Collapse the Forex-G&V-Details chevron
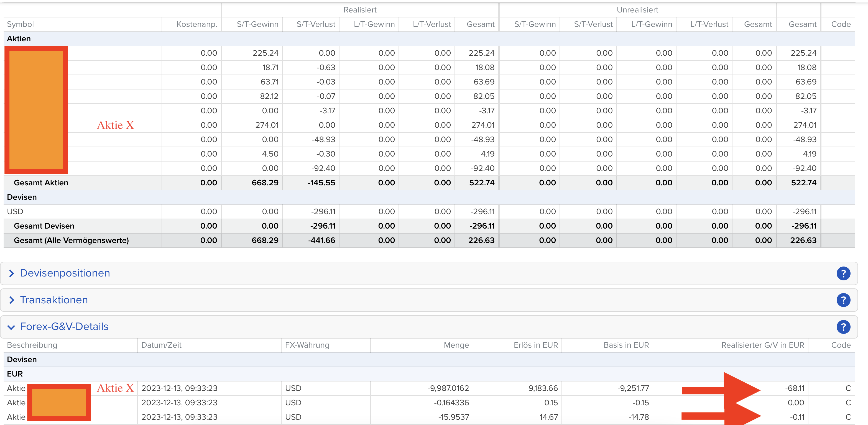 (x=11, y=327)
